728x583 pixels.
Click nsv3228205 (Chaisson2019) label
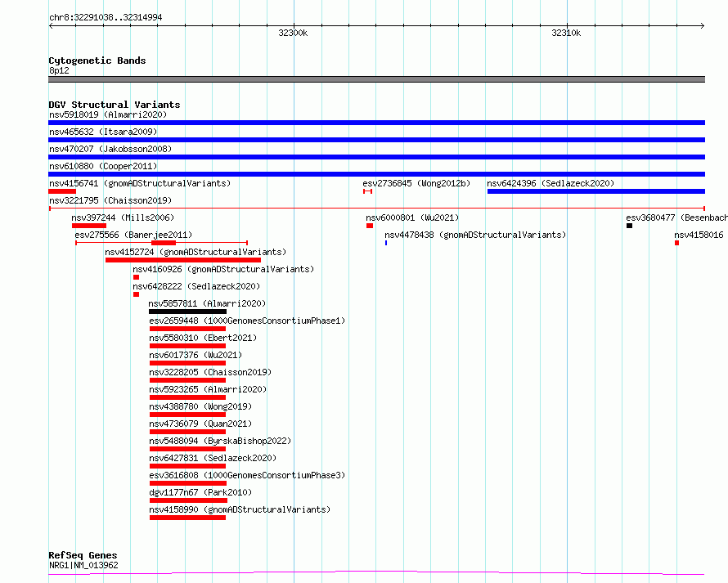(x=210, y=372)
